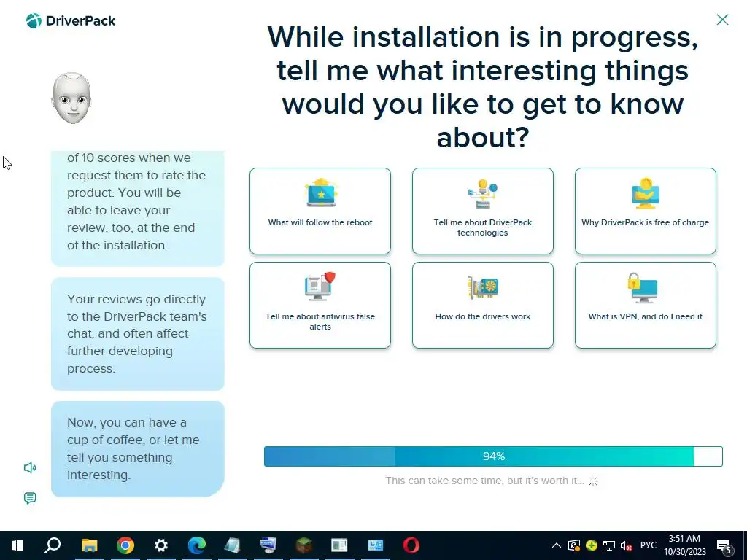Switch input language РУС indicator
Image resolution: width=747 pixels, height=560 pixels.
pyautogui.click(x=648, y=545)
